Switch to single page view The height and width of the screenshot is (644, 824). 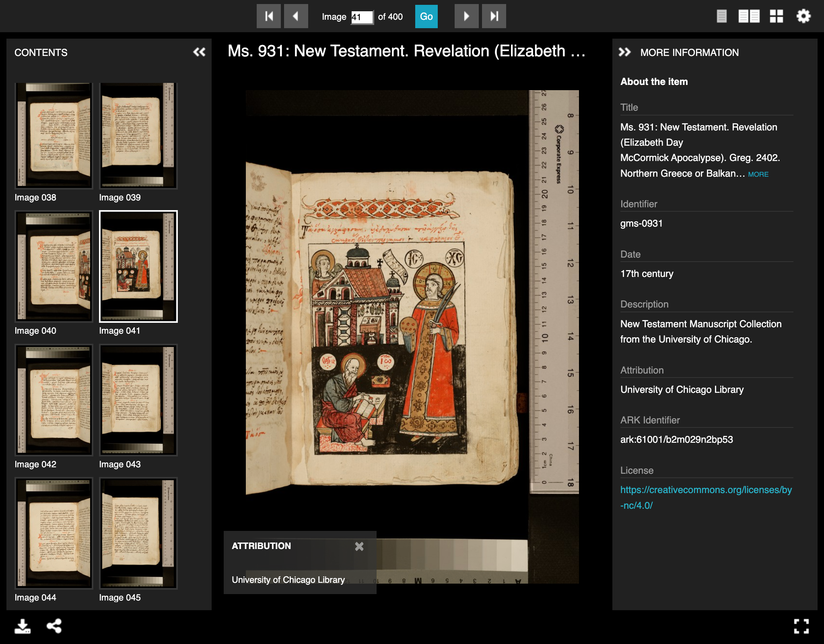[722, 16]
